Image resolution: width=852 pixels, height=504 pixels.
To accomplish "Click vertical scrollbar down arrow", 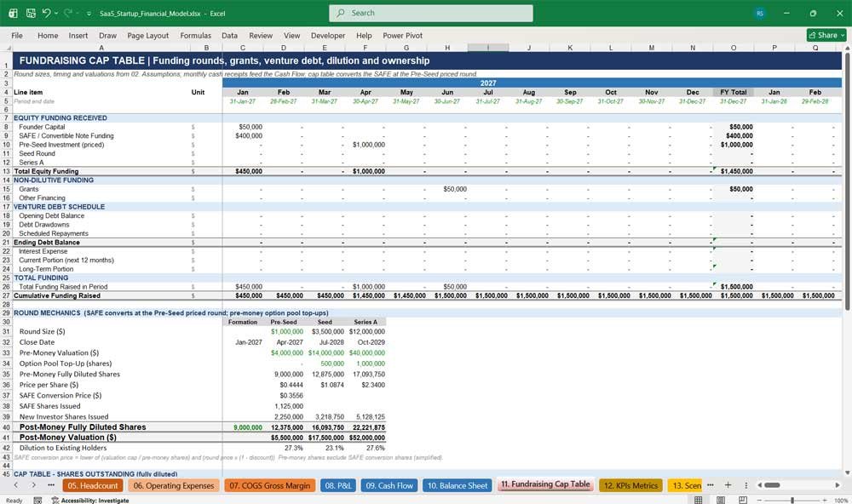I will coord(847,473).
